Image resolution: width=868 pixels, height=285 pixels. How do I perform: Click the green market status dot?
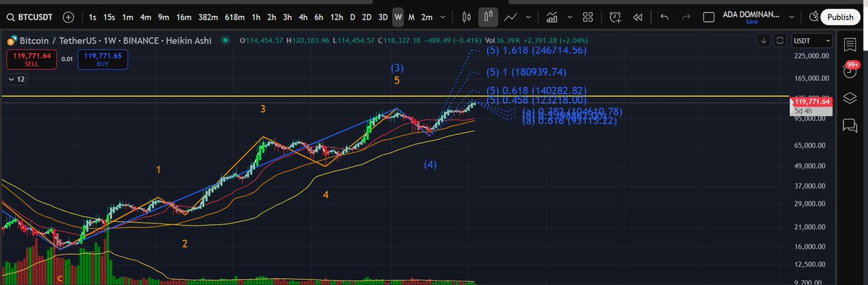click(x=224, y=41)
